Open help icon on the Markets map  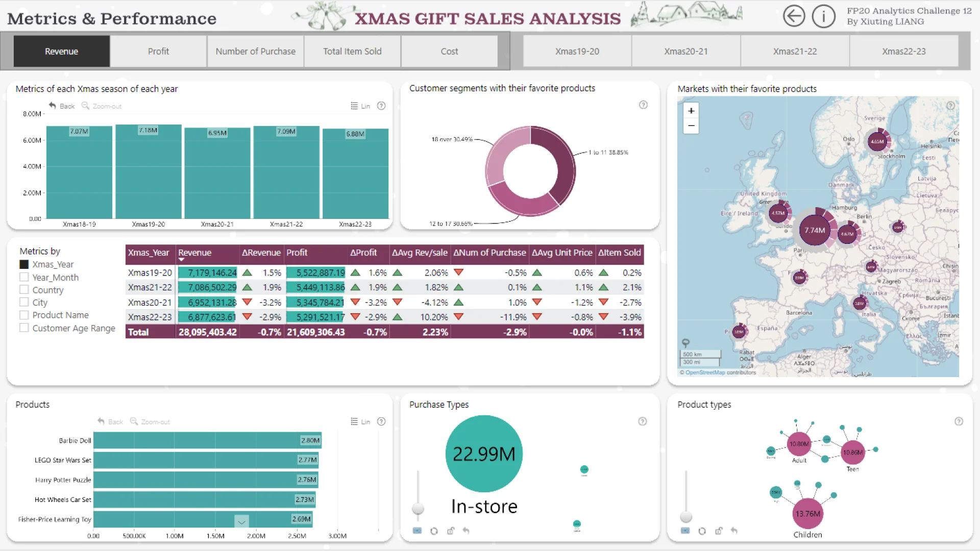pos(950,106)
